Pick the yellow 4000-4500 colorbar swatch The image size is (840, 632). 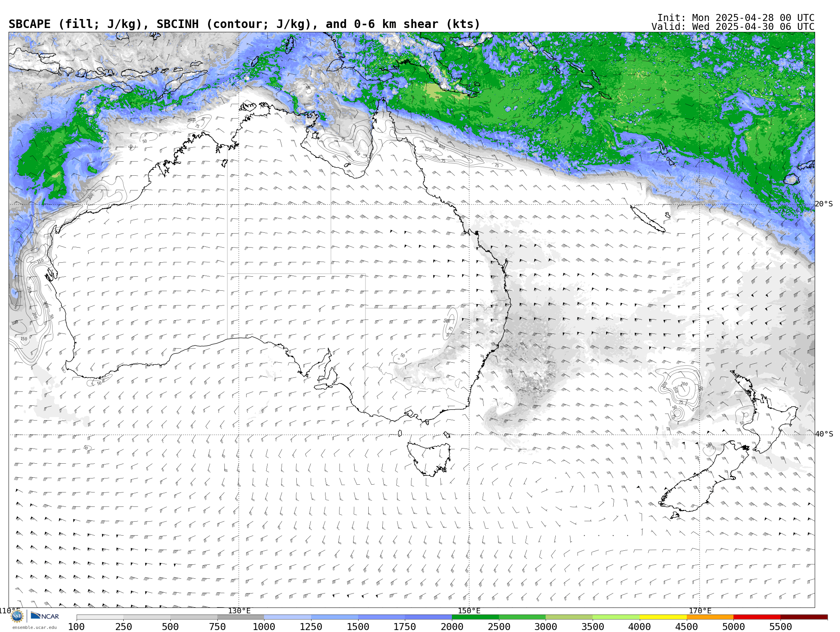663,617
